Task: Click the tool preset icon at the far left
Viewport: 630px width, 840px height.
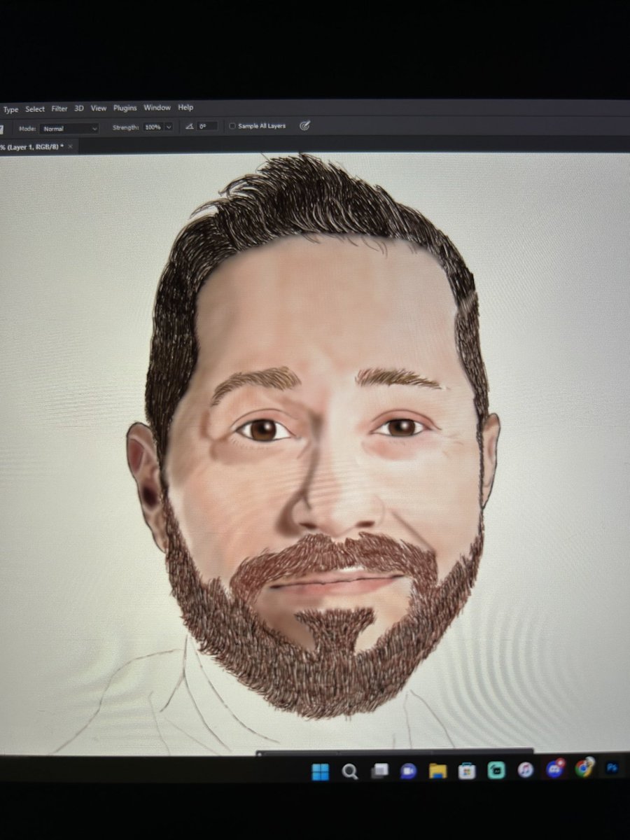Action: 3,126
